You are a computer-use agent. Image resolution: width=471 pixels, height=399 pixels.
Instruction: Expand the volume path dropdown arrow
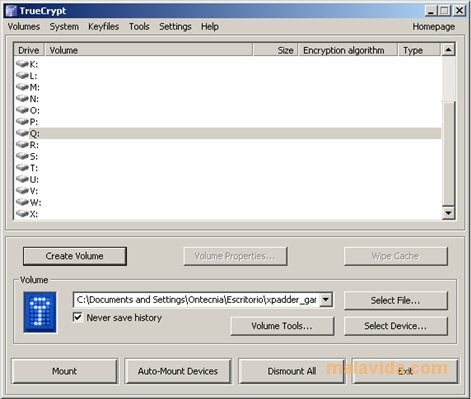(326, 300)
